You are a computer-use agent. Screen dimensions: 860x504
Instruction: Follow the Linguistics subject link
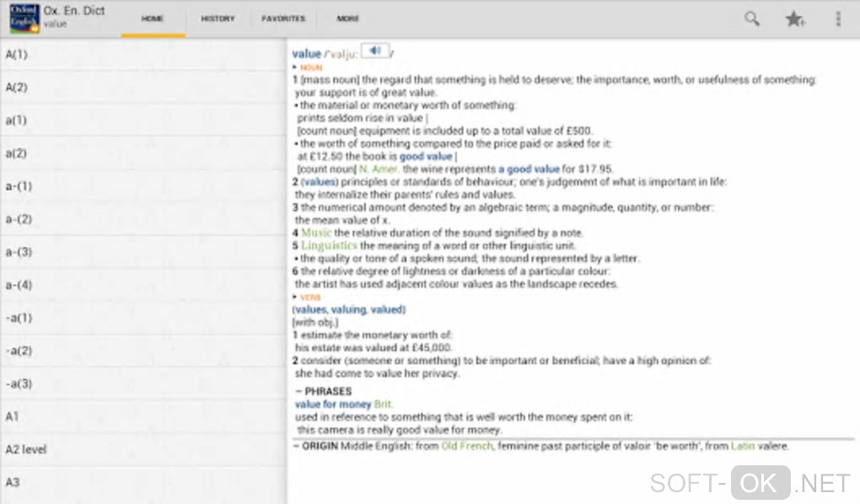pos(330,245)
